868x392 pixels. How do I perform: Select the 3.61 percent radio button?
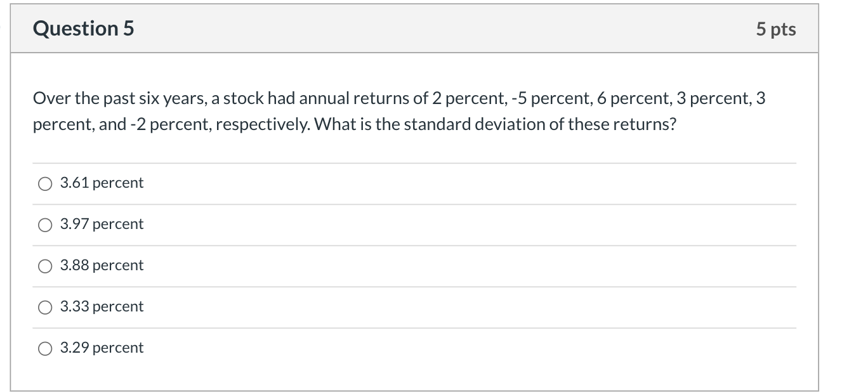click(x=44, y=184)
